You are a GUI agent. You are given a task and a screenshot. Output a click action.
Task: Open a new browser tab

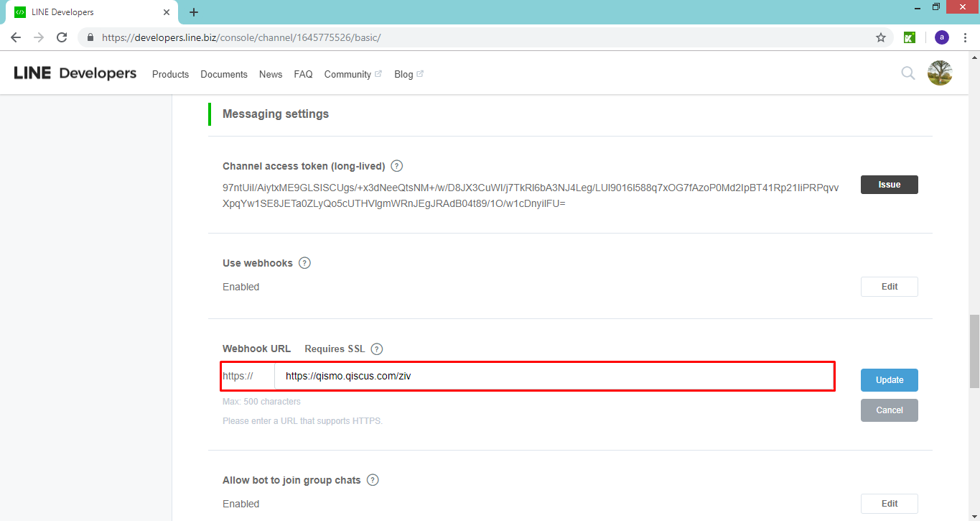(x=194, y=12)
